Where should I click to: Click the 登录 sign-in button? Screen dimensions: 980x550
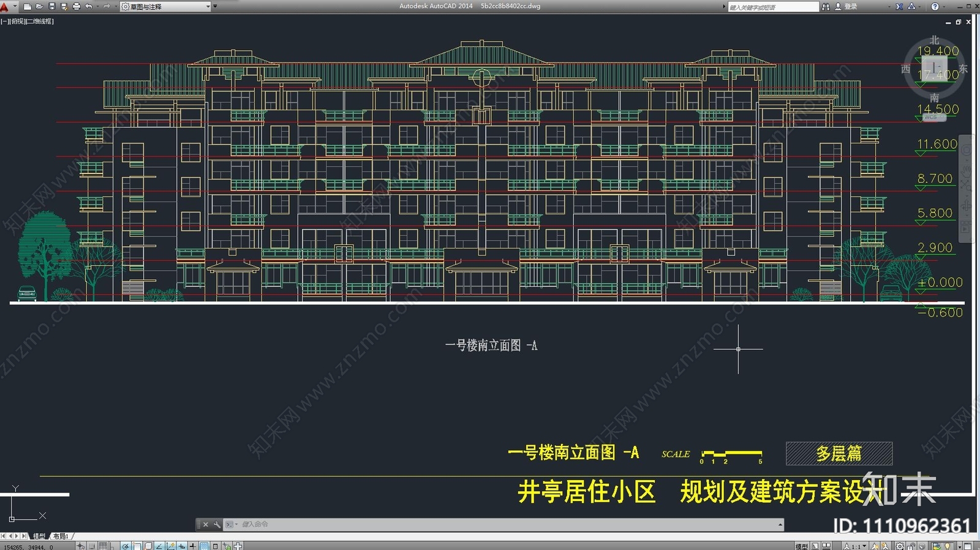(846, 7)
